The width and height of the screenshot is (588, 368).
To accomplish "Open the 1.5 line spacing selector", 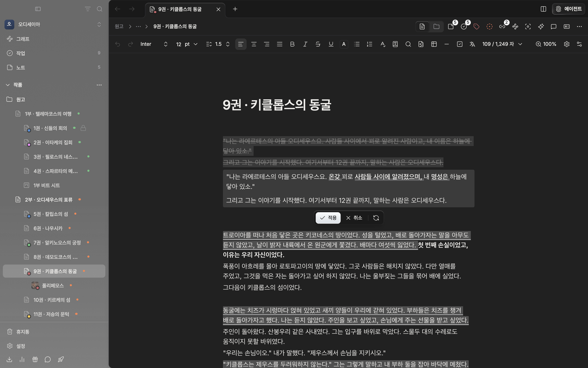I will click(x=218, y=44).
